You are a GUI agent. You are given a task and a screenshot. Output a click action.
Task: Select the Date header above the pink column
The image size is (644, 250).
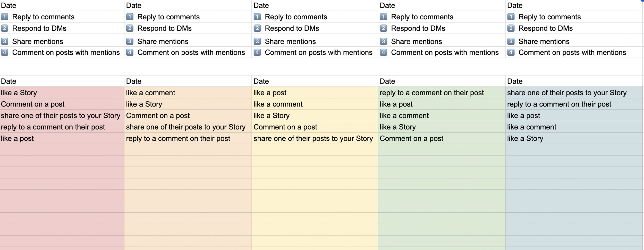click(62, 81)
